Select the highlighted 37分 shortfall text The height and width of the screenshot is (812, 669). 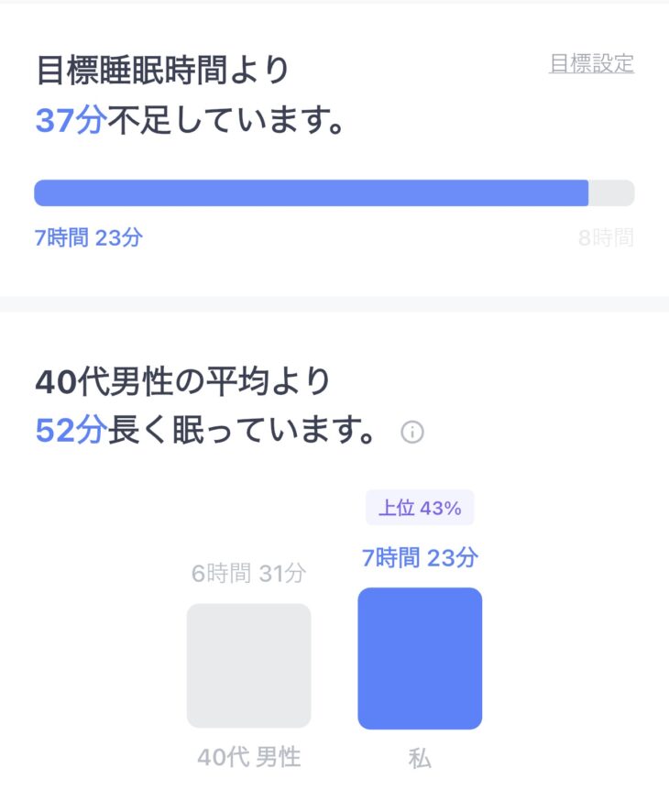[70, 120]
